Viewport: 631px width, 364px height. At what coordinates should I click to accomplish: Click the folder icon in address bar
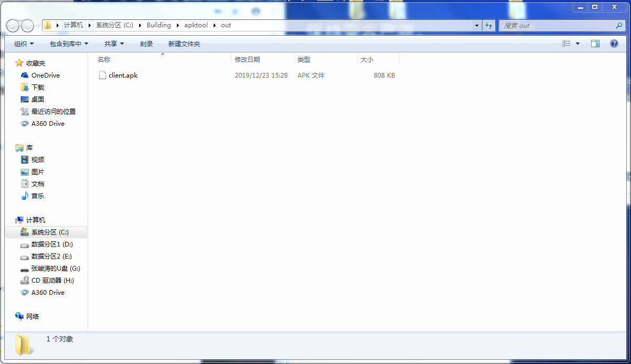(48, 25)
